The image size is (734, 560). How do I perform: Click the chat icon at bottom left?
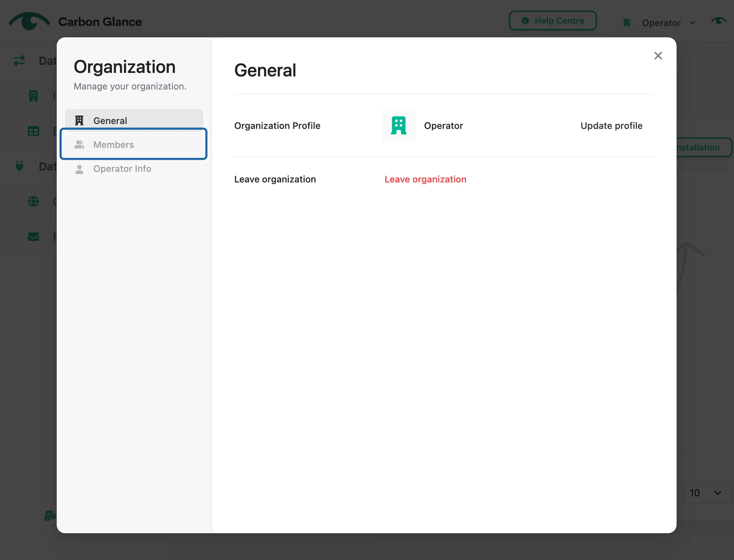[x=50, y=516]
